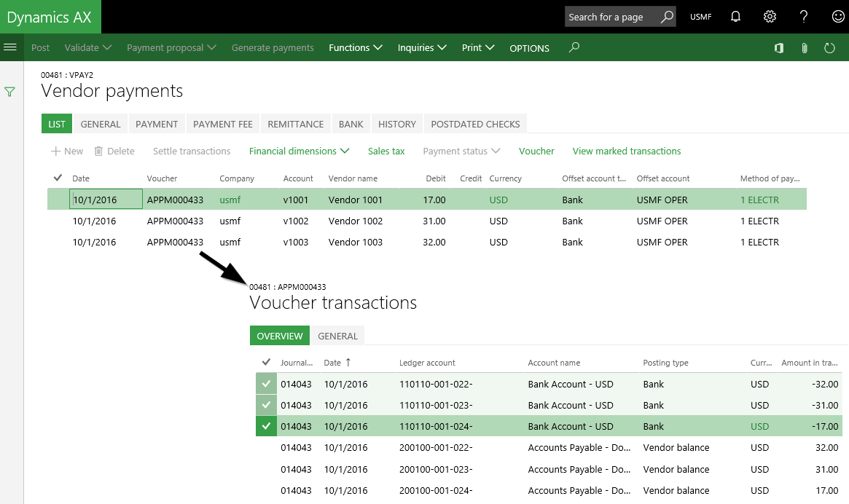Click the View marked transactions link

pos(626,151)
